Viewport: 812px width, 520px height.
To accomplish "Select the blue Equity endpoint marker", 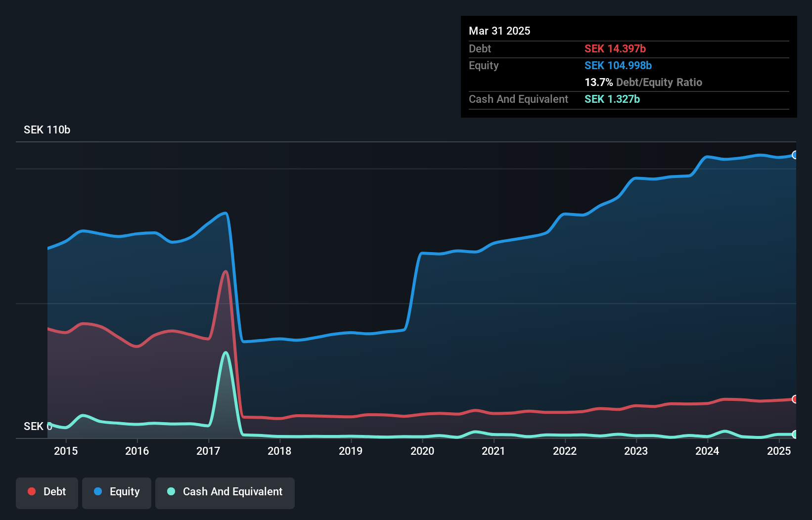I will [x=795, y=155].
